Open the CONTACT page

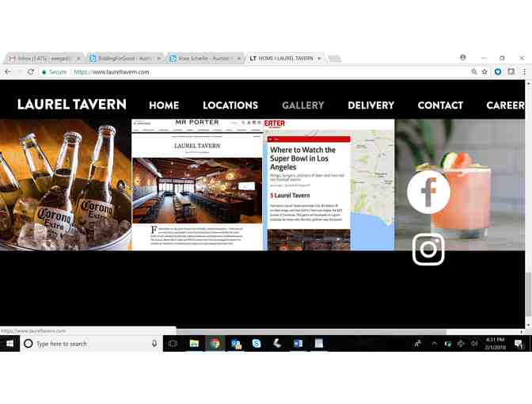[440, 105]
